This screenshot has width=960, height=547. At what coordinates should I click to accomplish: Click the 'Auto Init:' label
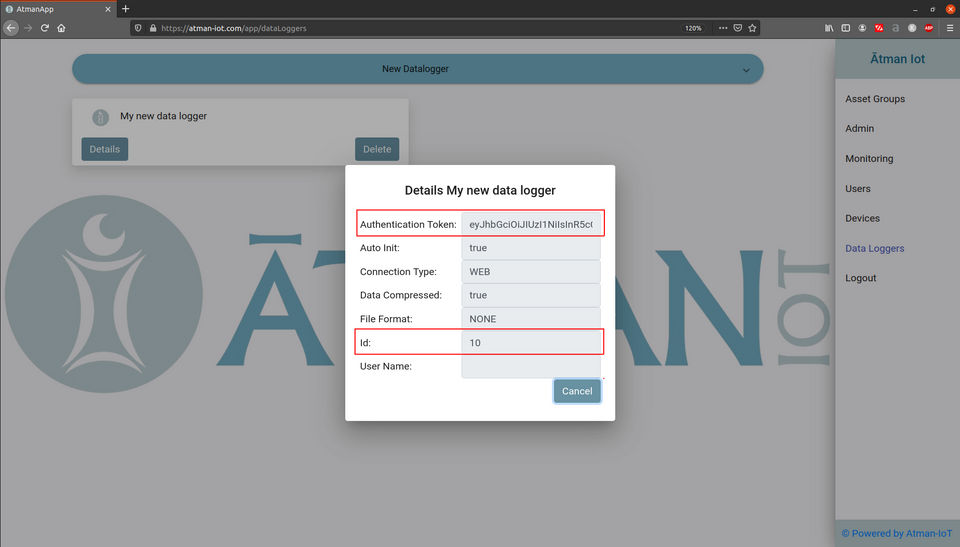point(380,248)
